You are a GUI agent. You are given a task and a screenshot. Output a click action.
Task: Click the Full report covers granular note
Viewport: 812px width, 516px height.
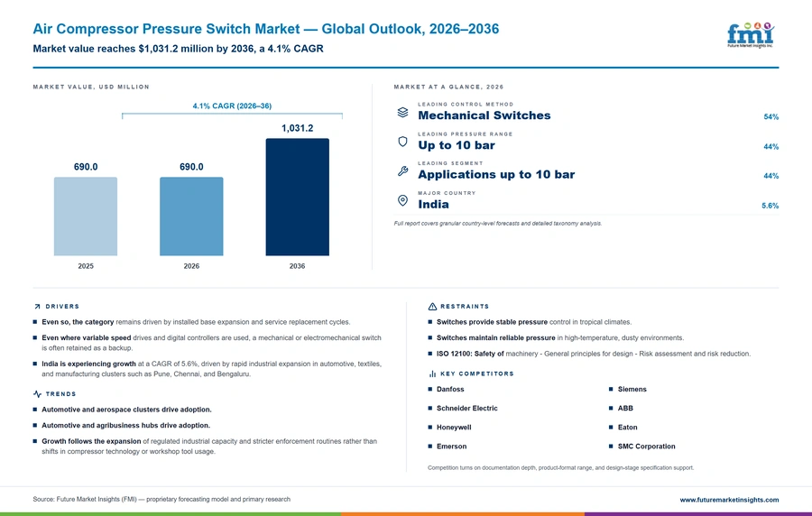pyautogui.click(x=498, y=224)
